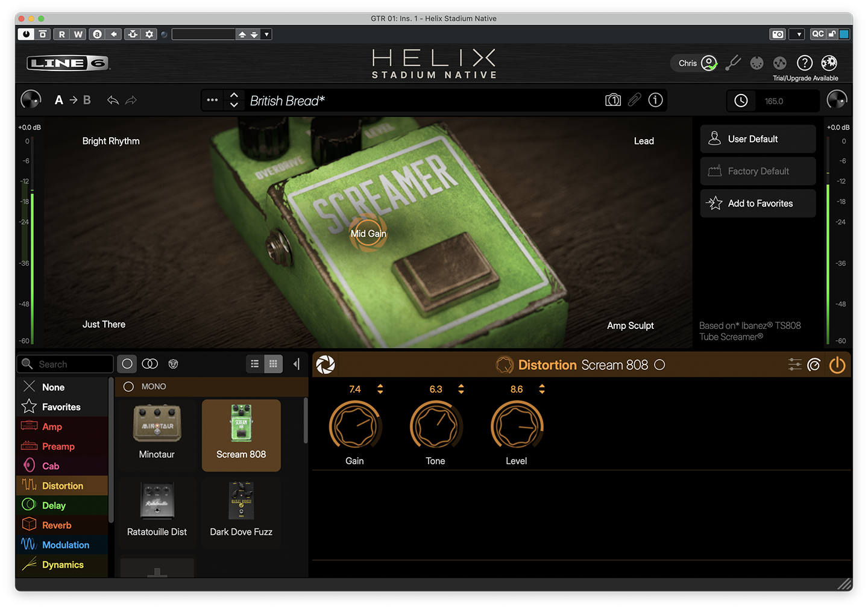The height and width of the screenshot is (609, 868).
Task: Open the snapshot camera icon beside preset name
Action: tap(613, 100)
